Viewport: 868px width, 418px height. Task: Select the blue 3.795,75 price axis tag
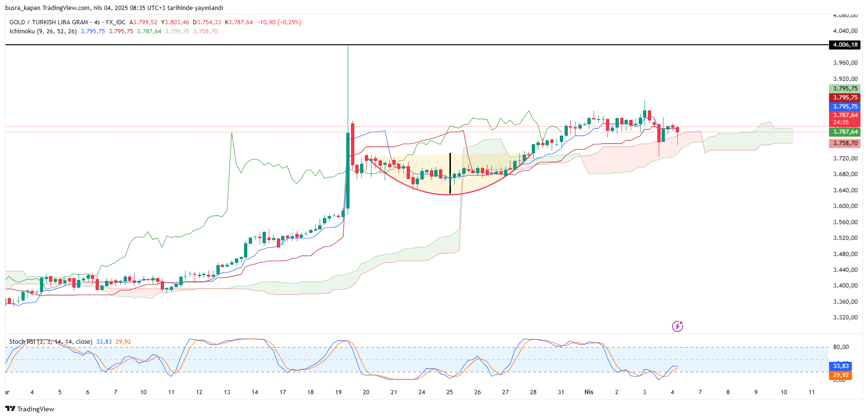845,107
